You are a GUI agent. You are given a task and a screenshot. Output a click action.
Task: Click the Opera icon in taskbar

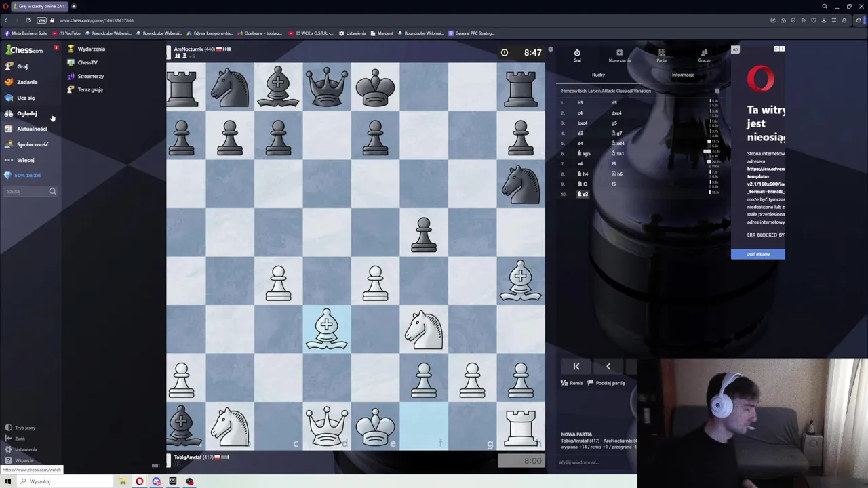coord(139,481)
